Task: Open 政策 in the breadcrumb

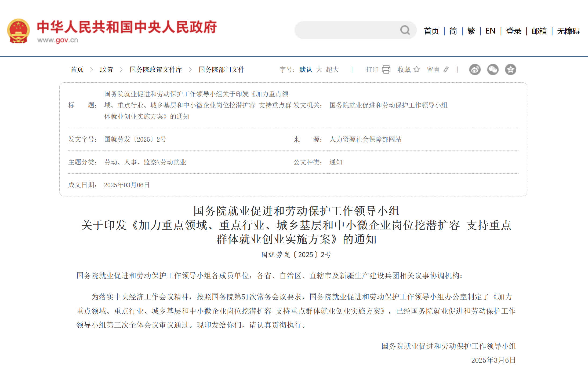Action: (106, 69)
